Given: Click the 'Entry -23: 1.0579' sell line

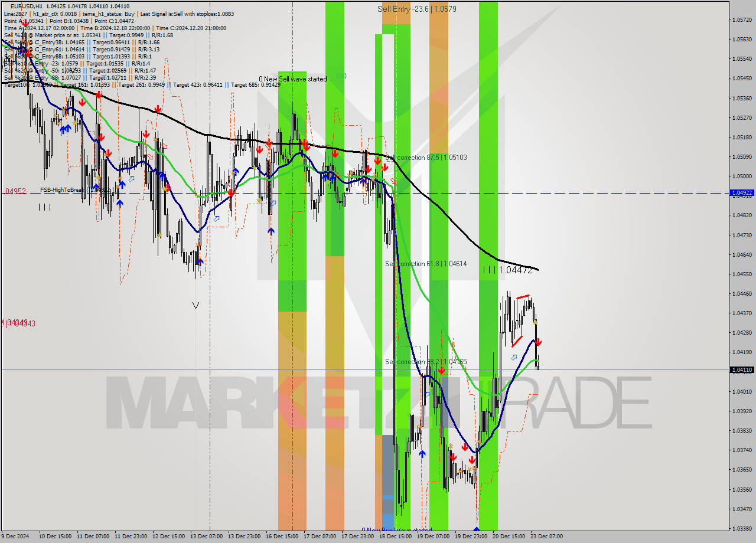Looking at the screenshot, I should pos(77,64).
